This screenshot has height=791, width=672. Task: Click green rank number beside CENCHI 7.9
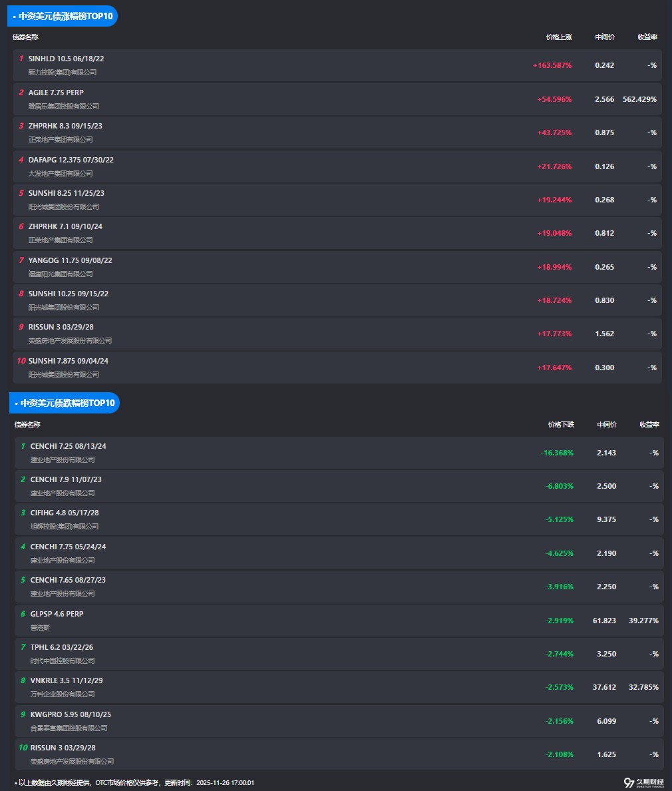(23, 479)
